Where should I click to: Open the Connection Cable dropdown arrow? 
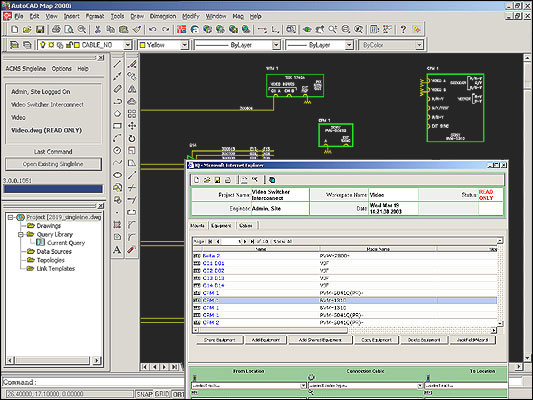[420, 386]
